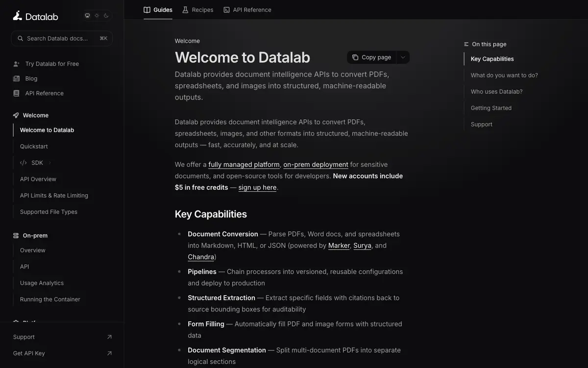Click the Datalab logo
The image size is (588, 368).
coord(35,16)
